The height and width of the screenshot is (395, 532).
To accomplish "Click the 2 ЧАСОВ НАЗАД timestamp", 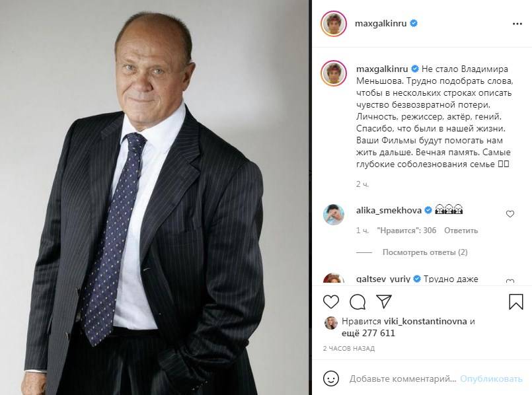I will 349,349.
